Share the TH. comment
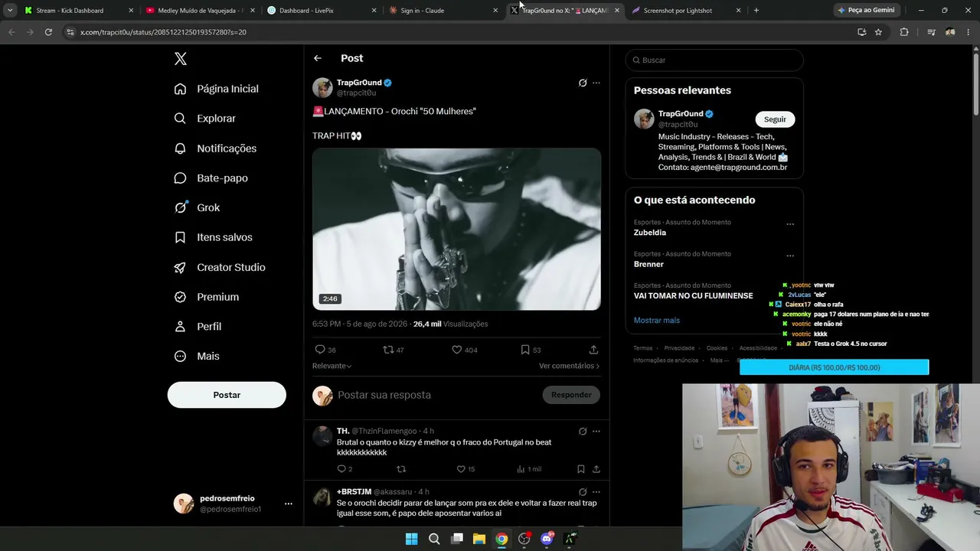The height and width of the screenshot is (551, 980). pos(596,469)
